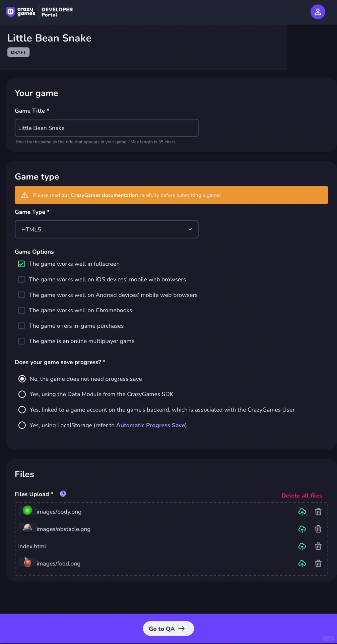337x644 pixels.
Task: Enable iOS mobile web browsers option
Action: (x=21, y=279)
